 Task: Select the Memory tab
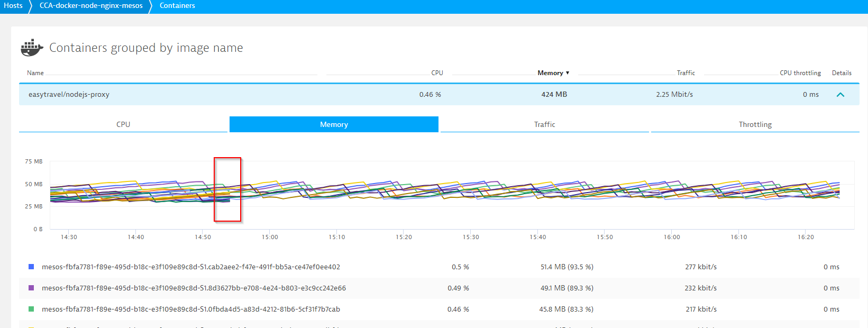pos(334,124)
